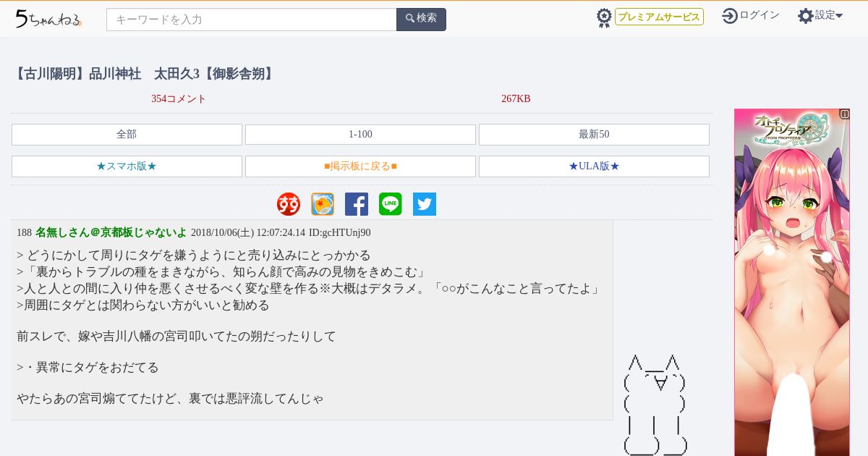Click the quoted line >周囲にタゲとは関わらない方がいいと勧める
This screenshot has width=868, height=456.
pyautogui.click(x=143, y=305)
